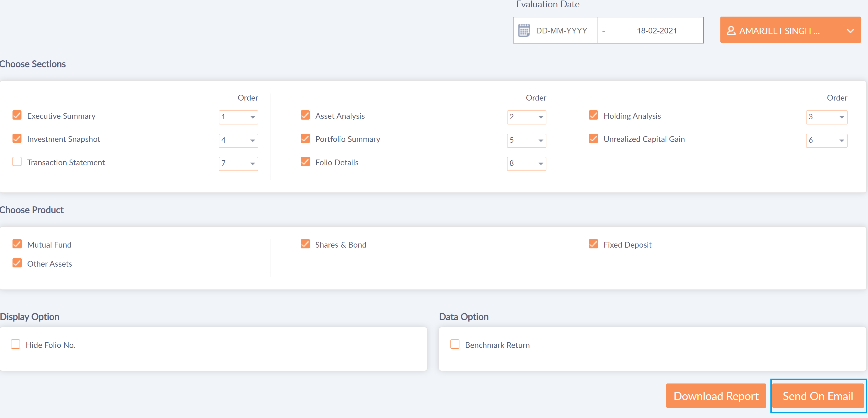Toggle Other Assets checkbox
This screenshot has height=418, width=868.
17,263
